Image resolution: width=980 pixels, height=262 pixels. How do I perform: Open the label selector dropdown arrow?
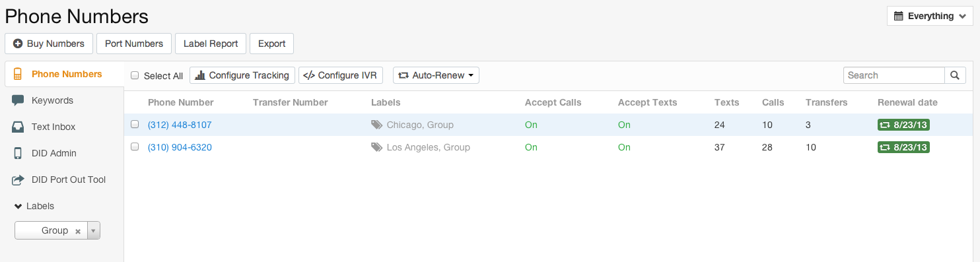(93, 230)
